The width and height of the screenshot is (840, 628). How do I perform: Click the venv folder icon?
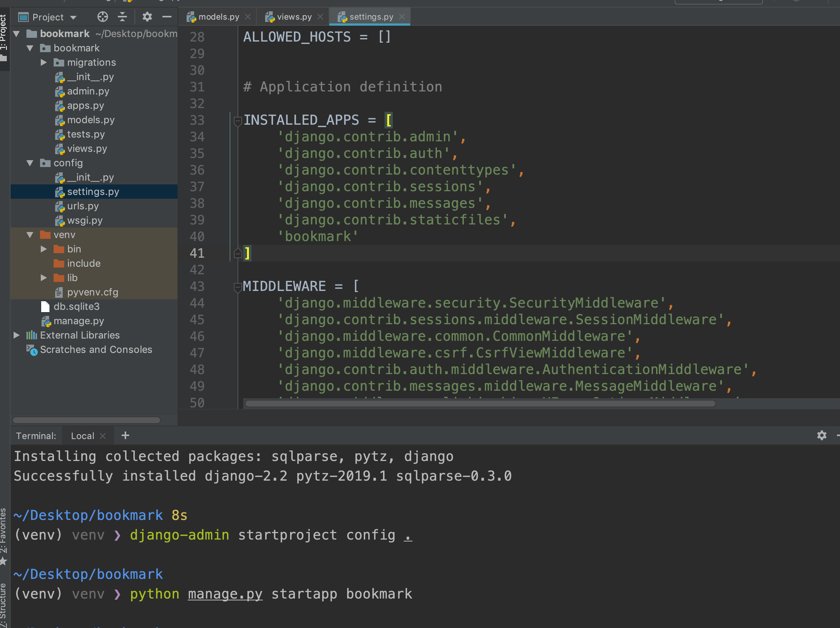pos(45,235)
